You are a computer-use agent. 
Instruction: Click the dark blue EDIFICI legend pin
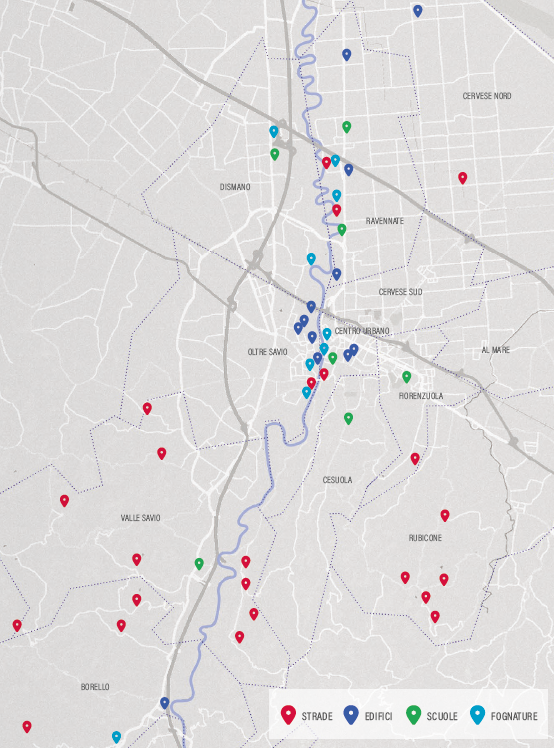[351, 715]
